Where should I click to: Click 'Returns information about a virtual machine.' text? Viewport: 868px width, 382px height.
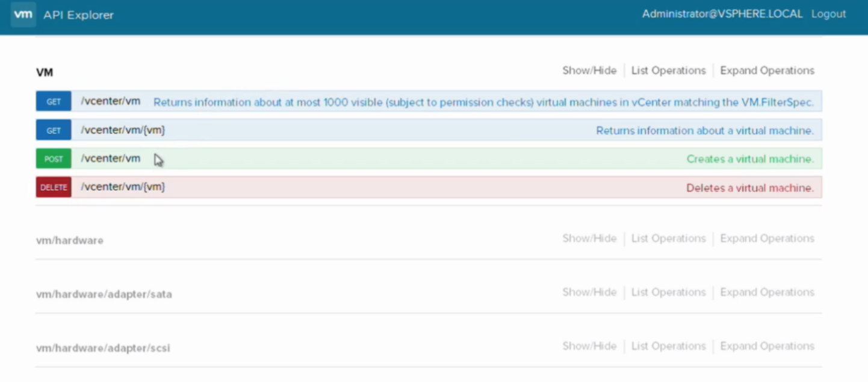pos(705,131)
